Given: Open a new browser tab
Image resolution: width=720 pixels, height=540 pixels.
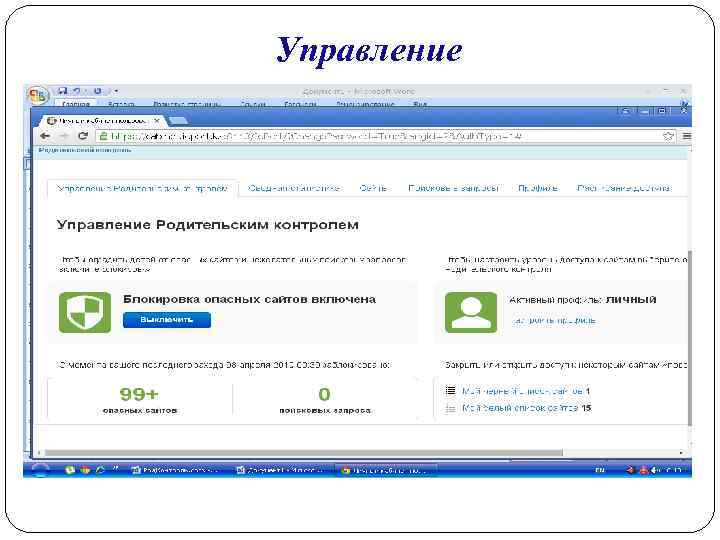Looking at the screenshot, I should click(x=178, y=121).
